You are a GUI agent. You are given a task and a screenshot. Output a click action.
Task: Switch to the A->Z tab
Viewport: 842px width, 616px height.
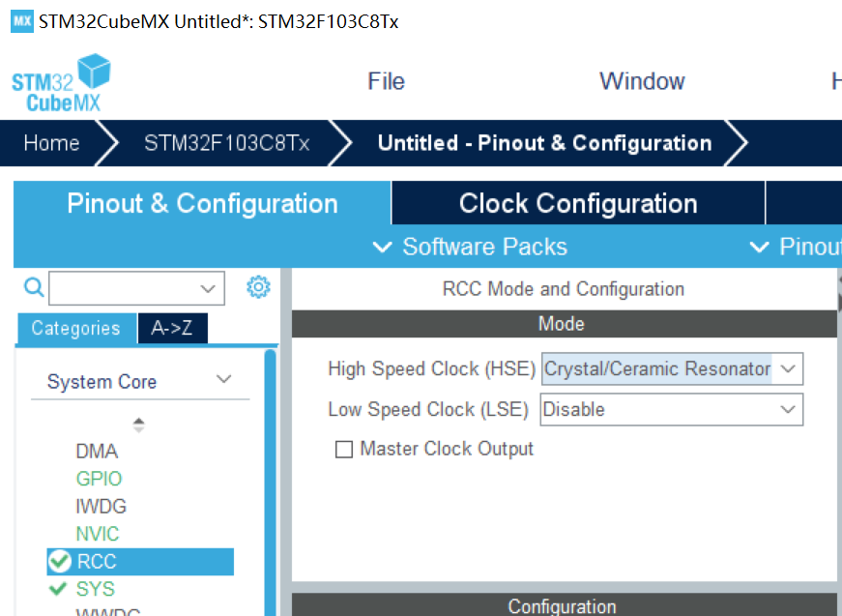(x=172, y=328)
